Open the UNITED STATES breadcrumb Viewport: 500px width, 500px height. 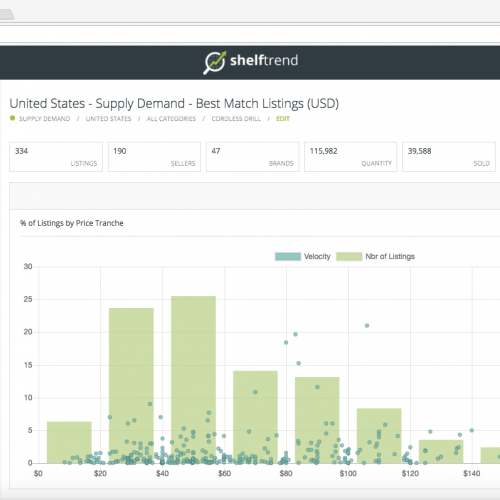108,119
